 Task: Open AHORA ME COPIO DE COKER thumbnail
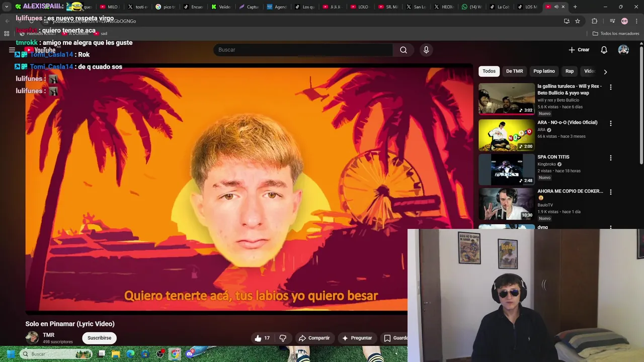click(x=506, y=204)
